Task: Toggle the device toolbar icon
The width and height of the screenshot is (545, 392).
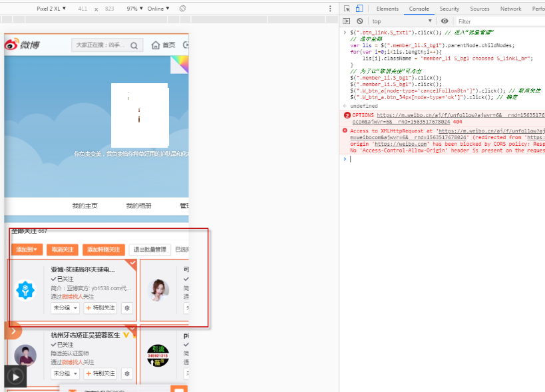Action: pyautogui.click(x=359, y=9)
